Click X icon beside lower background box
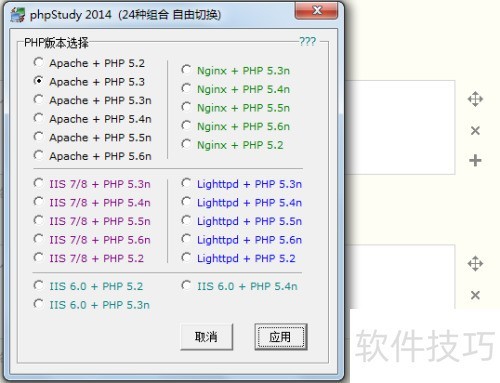This screenshot has height=383, width=500. [475, 295]
